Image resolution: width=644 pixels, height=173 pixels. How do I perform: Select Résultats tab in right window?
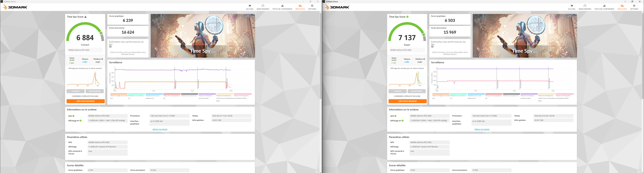click(622, 7)
